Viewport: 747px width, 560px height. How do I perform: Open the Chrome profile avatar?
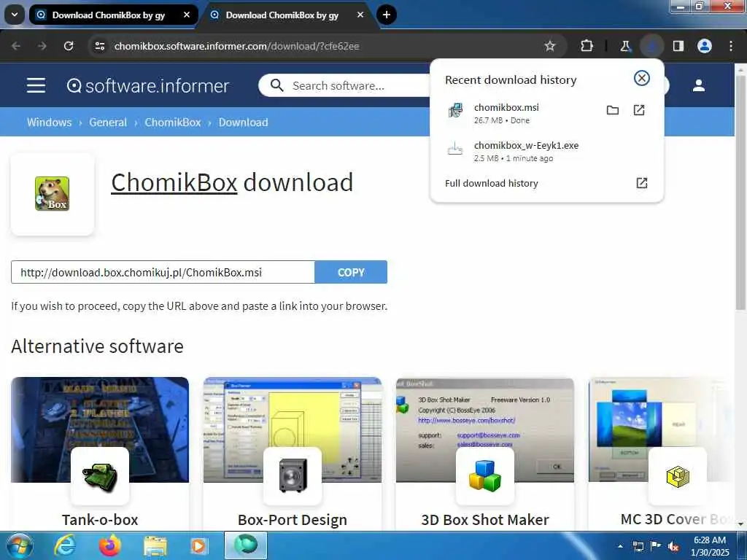[x=705, y=46]
